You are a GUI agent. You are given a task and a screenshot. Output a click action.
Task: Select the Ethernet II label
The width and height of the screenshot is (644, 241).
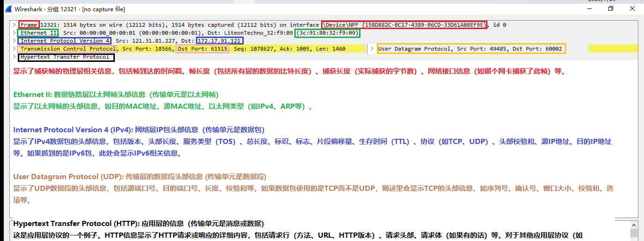point(38,33)
